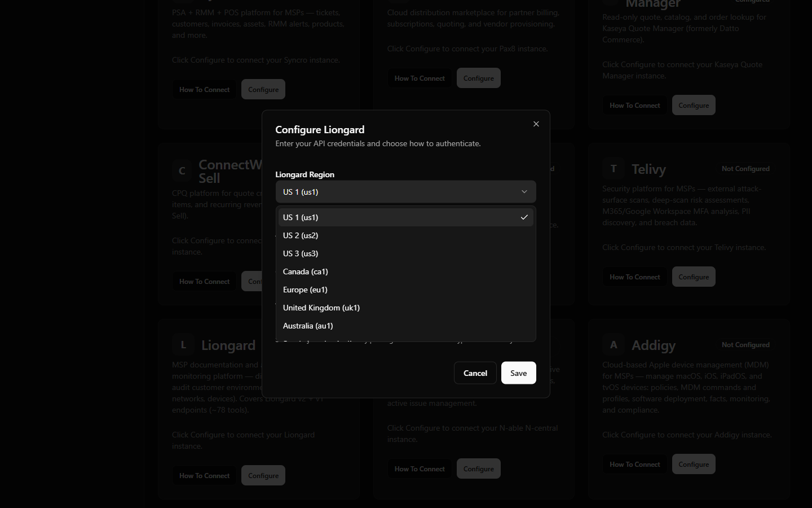Pick United Kingdom (uk1) region

(405, 308)
